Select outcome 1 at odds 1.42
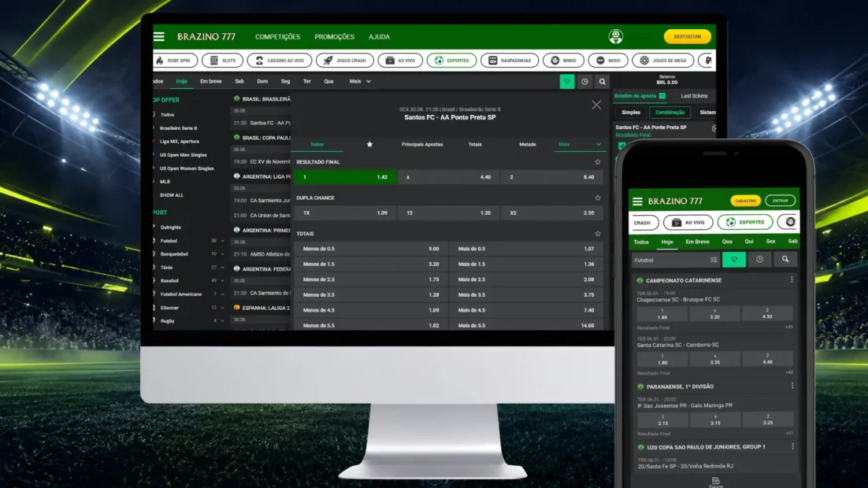The height and width of the screenshot is (488, 868). coord(345,177)
